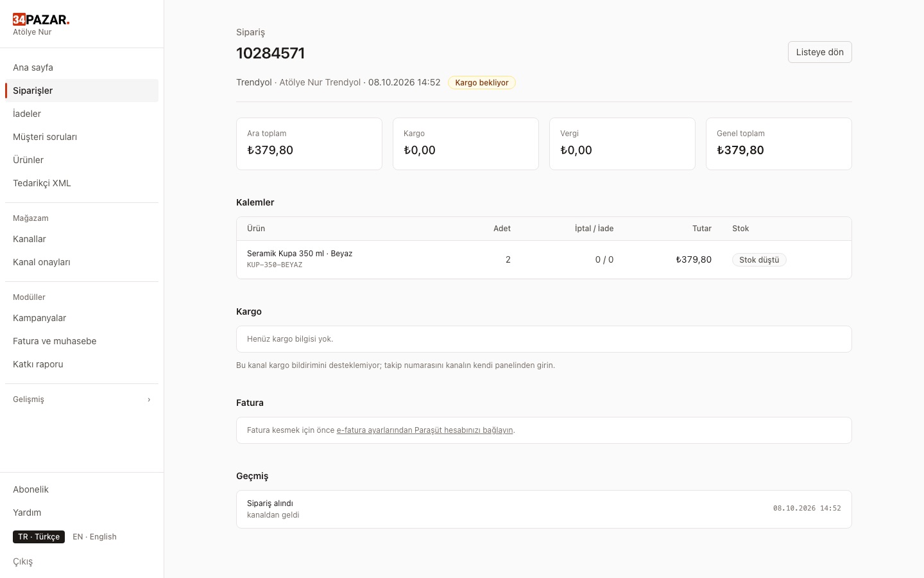Switch language to TR · Türkçe
The width and height of the screenshot is (924, 578).
(x=38, y=537)
